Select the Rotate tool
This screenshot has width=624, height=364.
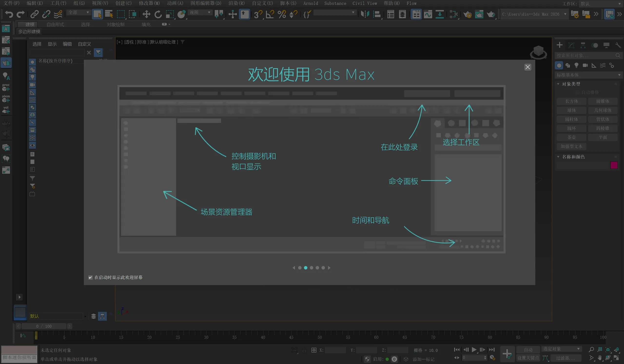click(x=158, y=14)
